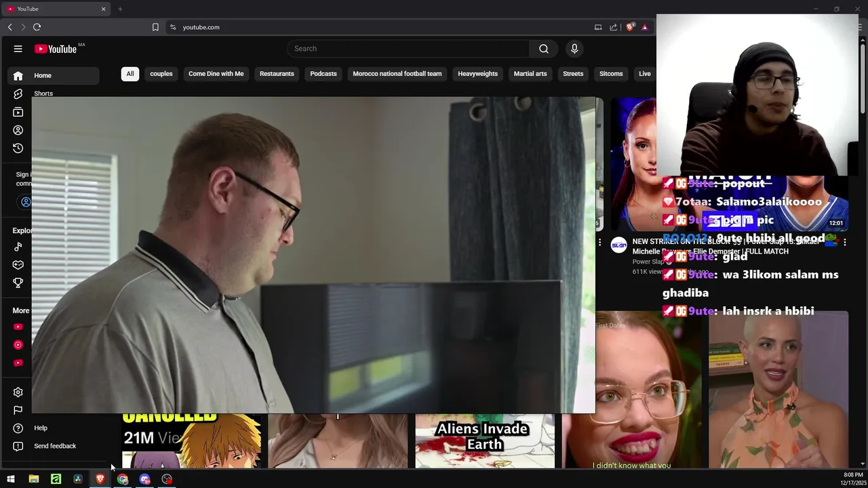Open Music icon under Explore

point(18,247)
